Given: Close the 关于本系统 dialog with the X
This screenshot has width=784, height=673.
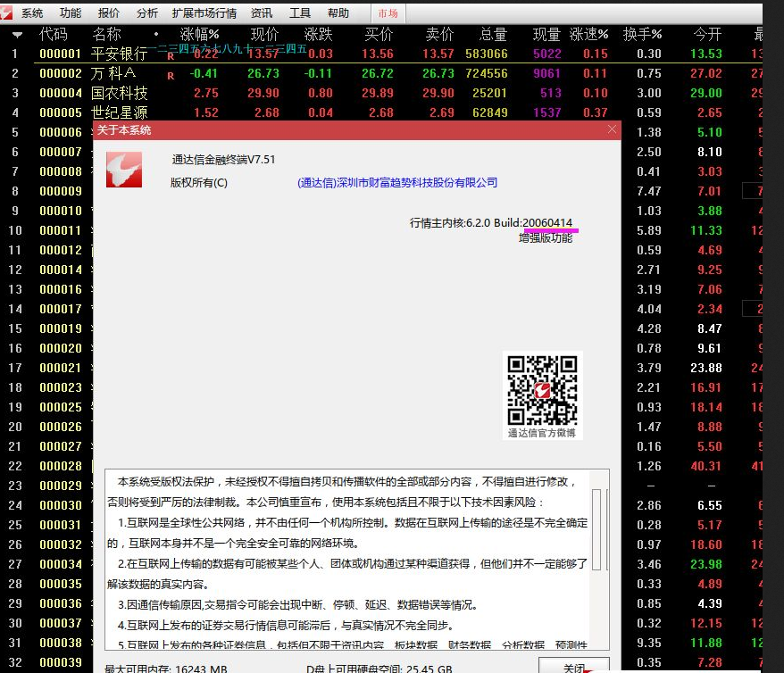Looking at the screenshot, I should pyautogui.click(x=612, y=129).
